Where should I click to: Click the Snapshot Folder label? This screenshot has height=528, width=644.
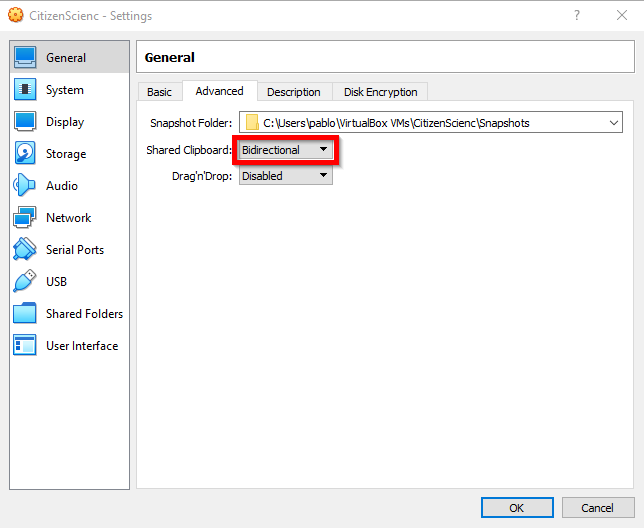[191, 123]
